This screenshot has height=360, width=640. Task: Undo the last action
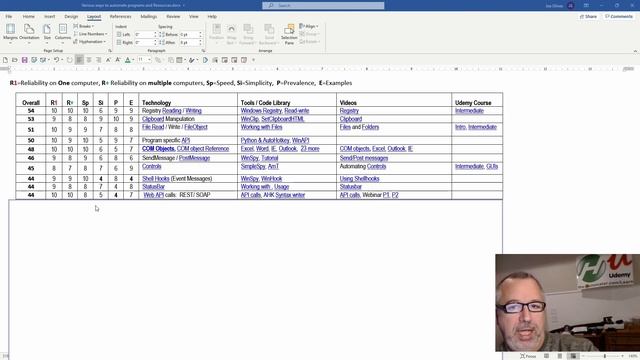coord(56,60)
